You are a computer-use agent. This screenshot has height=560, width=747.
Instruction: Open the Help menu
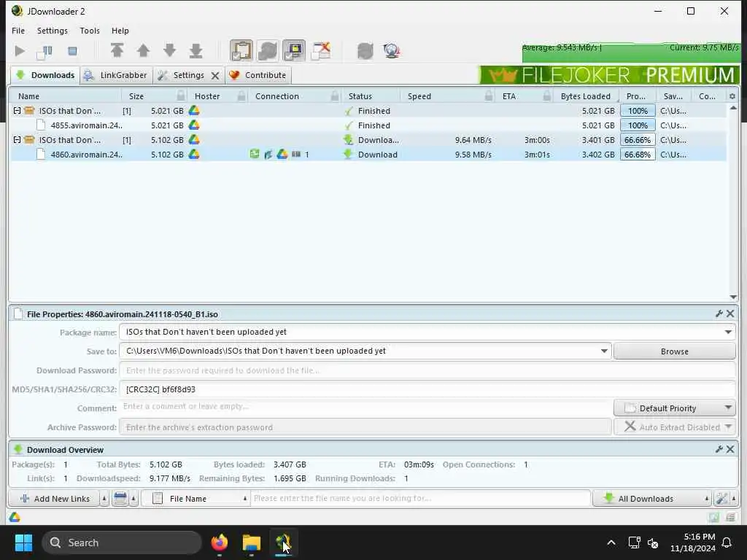click(x=120, y=31)
